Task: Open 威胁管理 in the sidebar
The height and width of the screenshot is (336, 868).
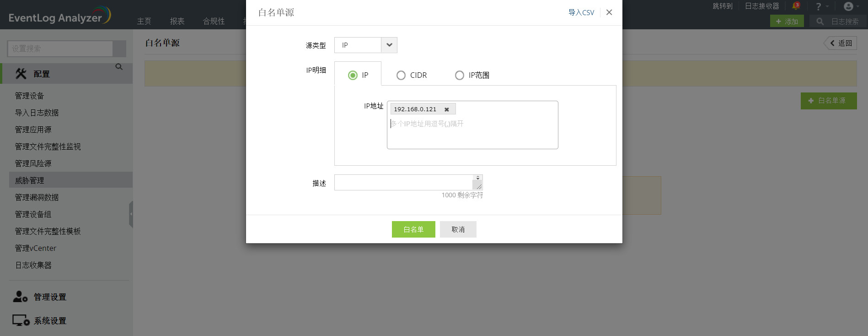Action: (71, 180)
